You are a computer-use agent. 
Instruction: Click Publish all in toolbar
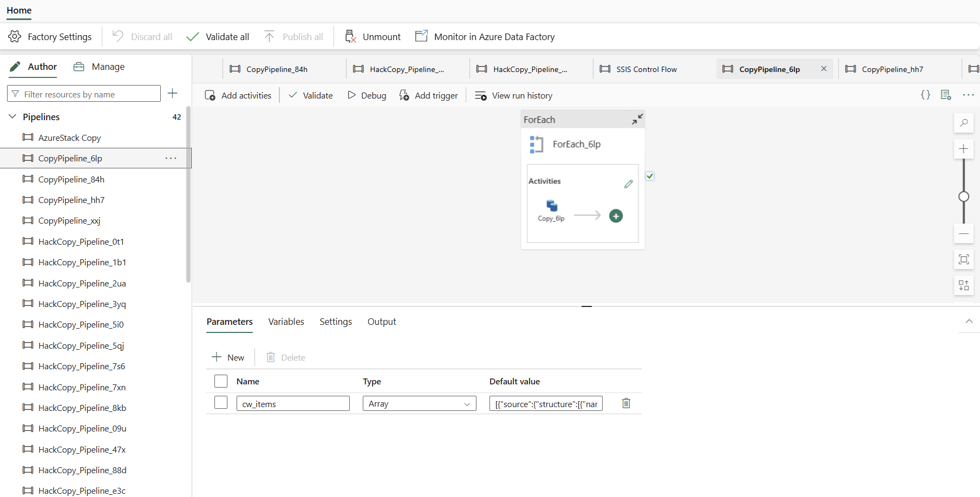293,37
